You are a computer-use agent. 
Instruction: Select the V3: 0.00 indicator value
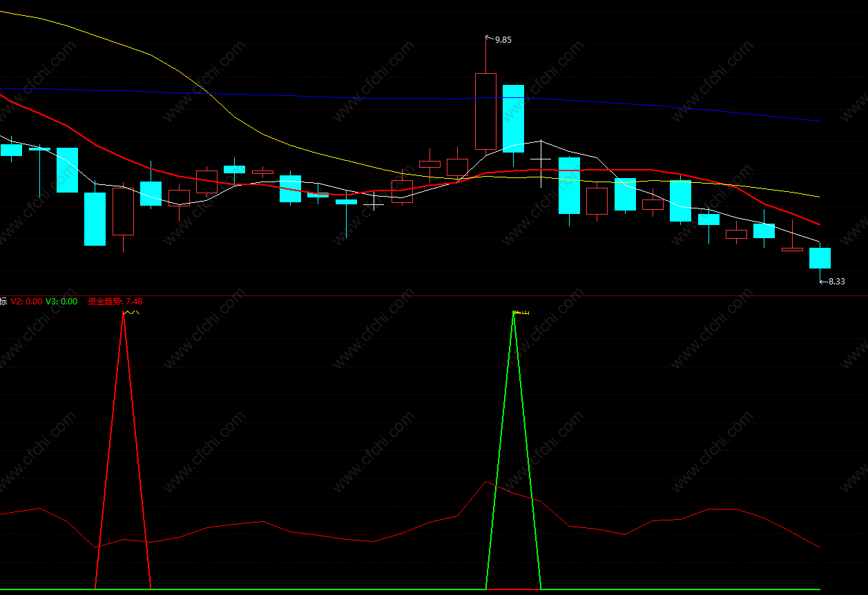tap(61, 301)
